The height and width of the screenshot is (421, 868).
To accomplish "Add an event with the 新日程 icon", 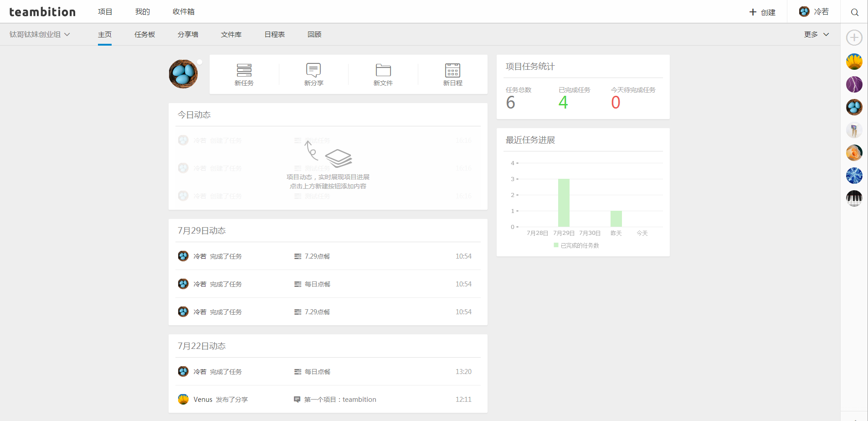I will (x=452, y=74).
